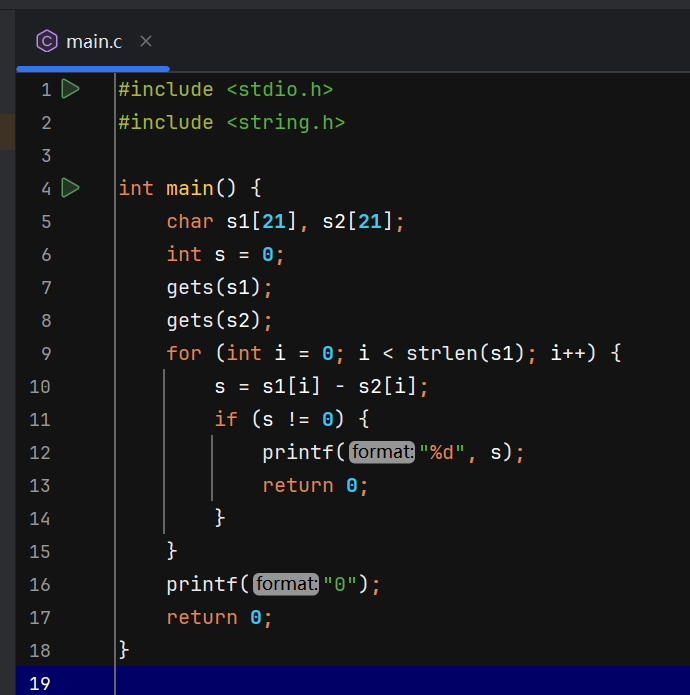Place the cursor on the main function name
The height and width of the screenshot is (695, 690).
click(190, 188)
